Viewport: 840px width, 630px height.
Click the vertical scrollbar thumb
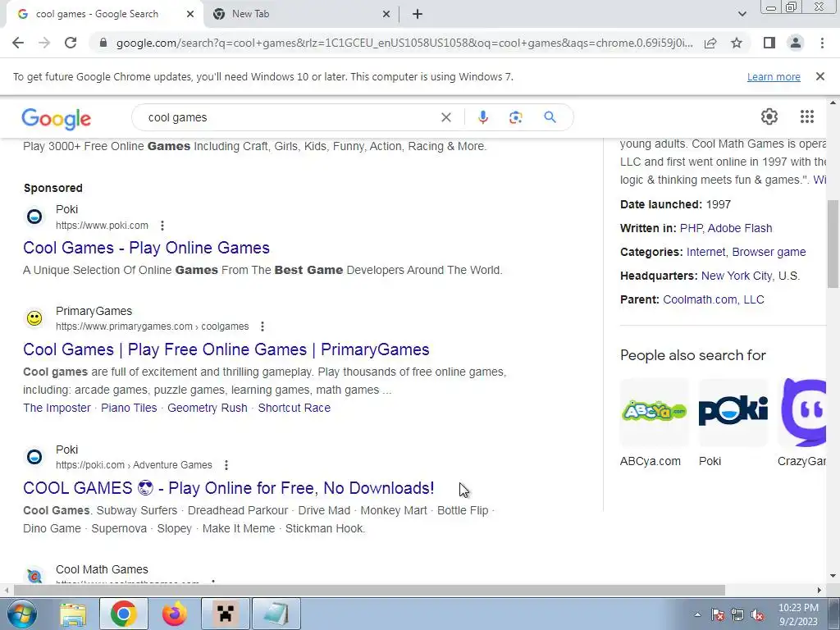(833, 244)
